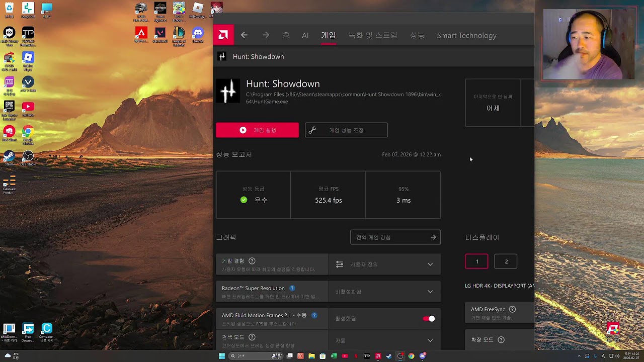644x362 pixels.
Task: Open the 홈 tab
Action: [x=286, y=35]
